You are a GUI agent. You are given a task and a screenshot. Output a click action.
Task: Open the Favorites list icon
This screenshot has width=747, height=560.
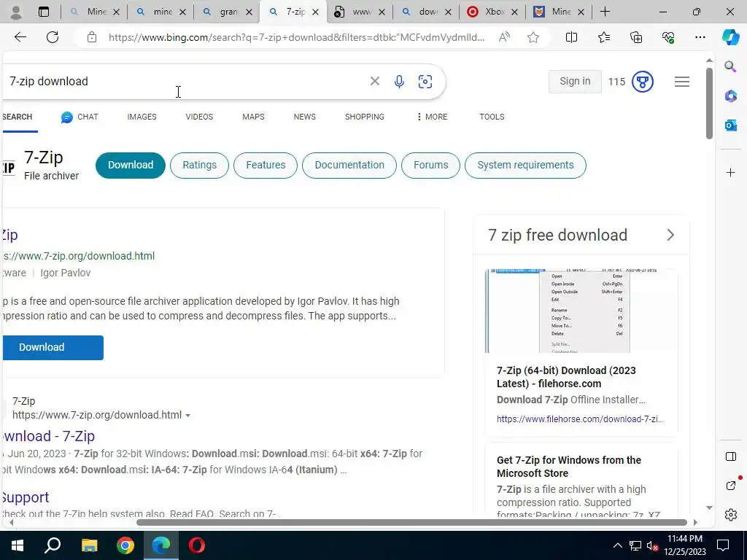(603, 37)
